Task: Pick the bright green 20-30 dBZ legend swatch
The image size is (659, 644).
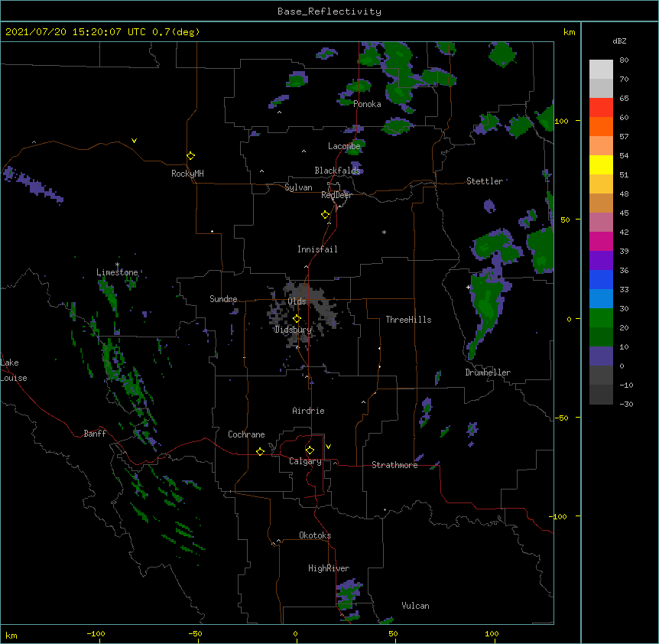Action: click(601, 318)
